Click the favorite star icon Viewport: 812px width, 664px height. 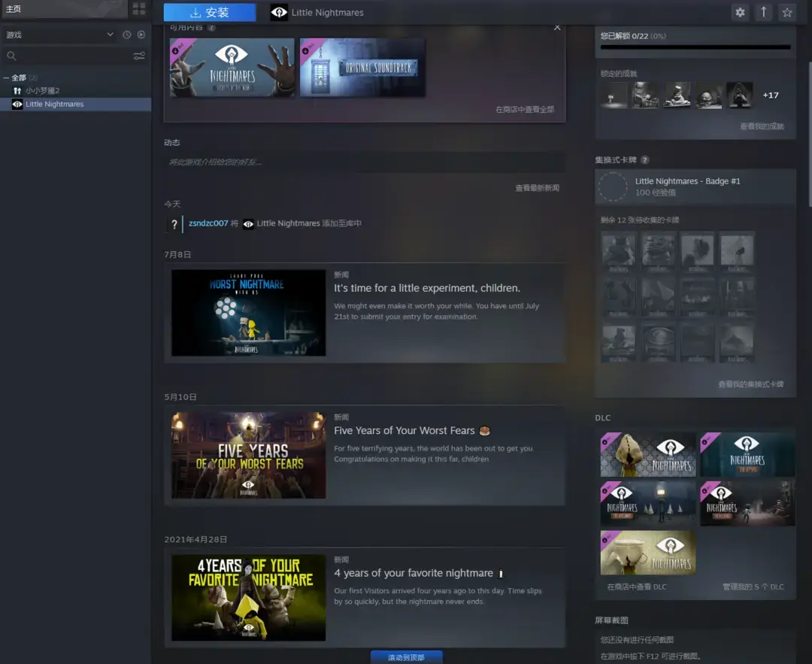tap(787, 13)
